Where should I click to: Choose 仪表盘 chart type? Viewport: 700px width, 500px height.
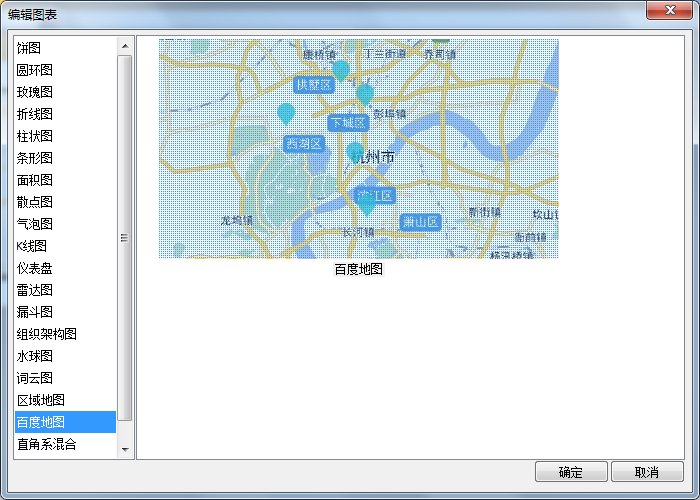(x=35, y=268)
